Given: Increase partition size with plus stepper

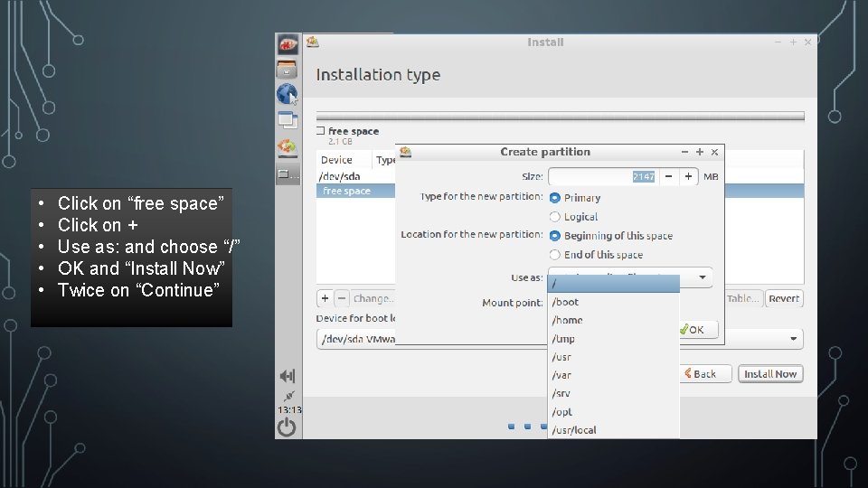Looking at the screenshot, I should (x=688, y=176).
